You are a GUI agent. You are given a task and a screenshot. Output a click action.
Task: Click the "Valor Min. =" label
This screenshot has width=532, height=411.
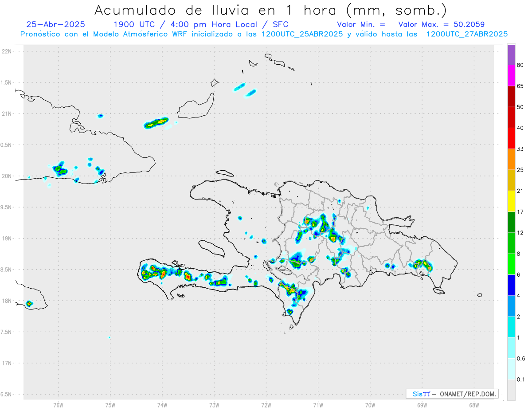361,24
